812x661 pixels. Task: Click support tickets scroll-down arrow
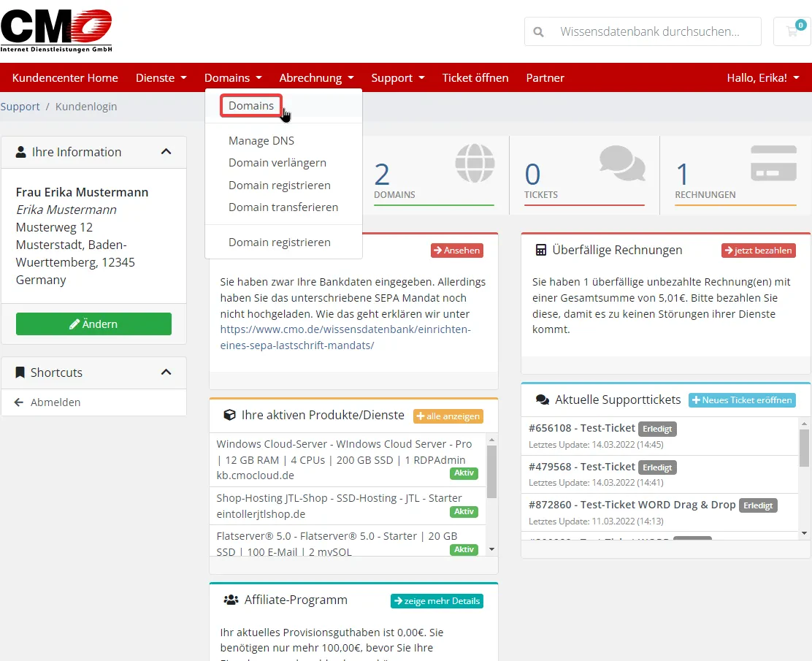[804, 533]
